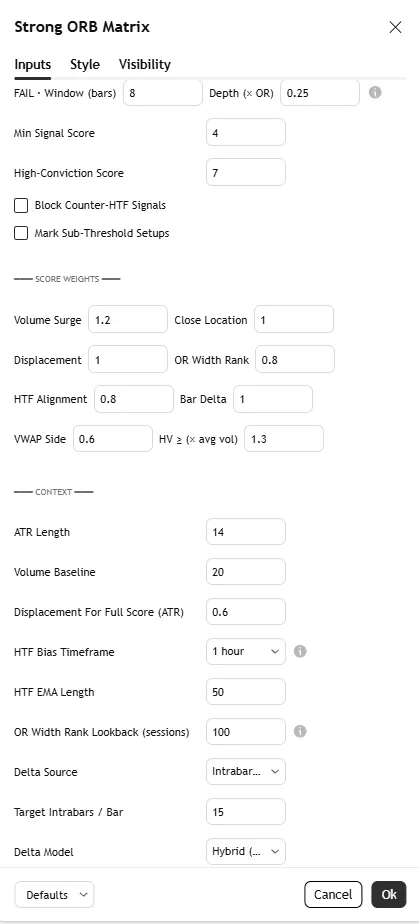Click the VWAP Side weight field

click(x=113, y=439)
